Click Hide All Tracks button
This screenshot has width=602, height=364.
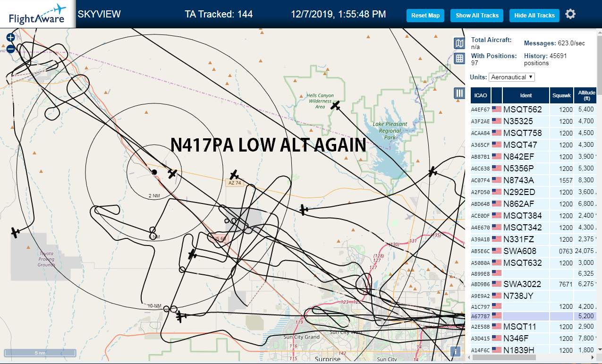tap(534, 16)
